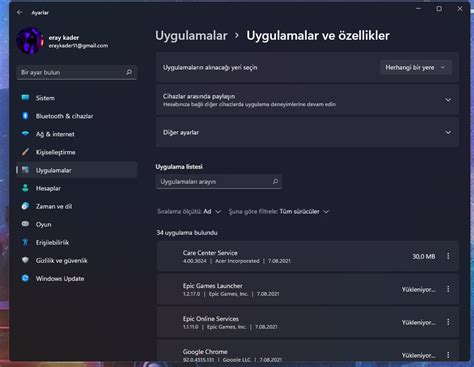Expand the Diğer ayarlar section
474x367 pixels.
(x=448, y=132)
